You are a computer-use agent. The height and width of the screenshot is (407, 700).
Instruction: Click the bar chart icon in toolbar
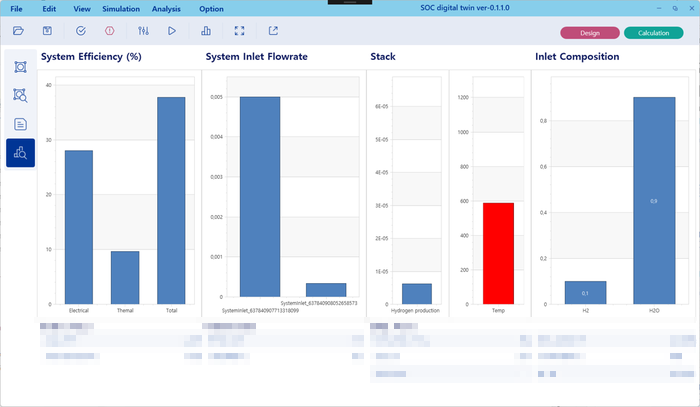(207, 31)
